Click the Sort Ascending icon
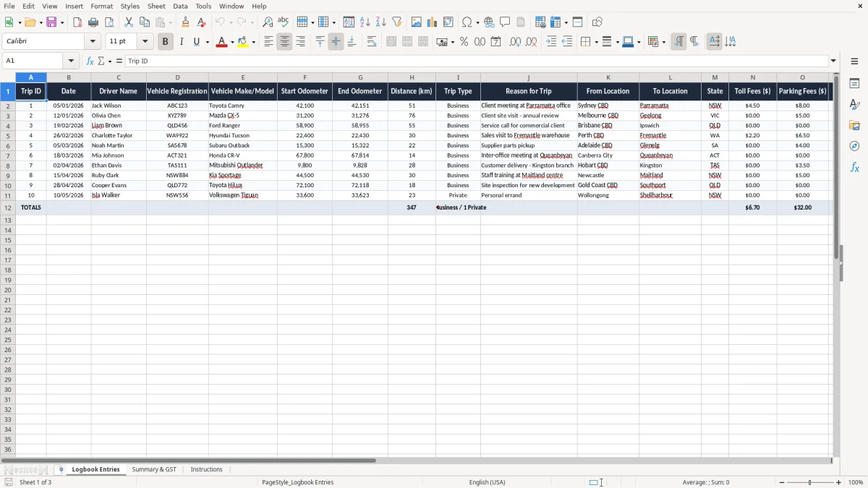Screen dimensions: 868x488 (x=365, y=22)
